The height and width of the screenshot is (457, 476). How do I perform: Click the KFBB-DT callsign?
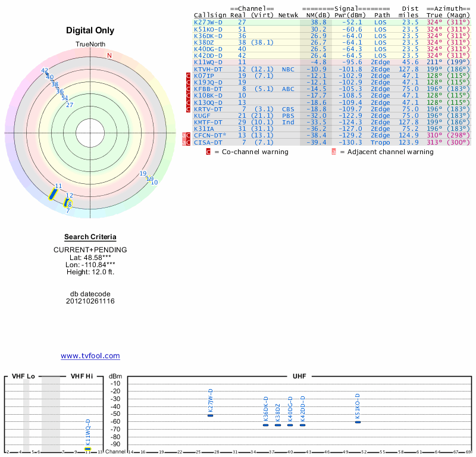[208, 89]
